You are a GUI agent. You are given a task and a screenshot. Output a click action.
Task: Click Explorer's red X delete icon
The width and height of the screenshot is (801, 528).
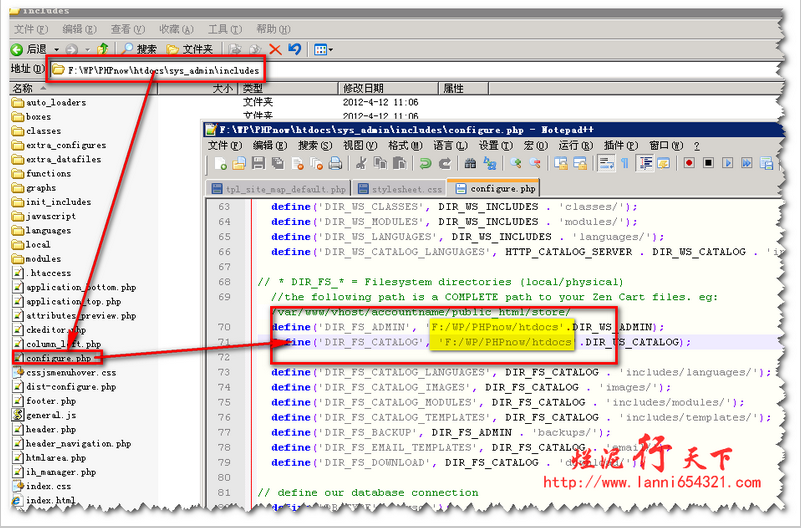[275, 49]
